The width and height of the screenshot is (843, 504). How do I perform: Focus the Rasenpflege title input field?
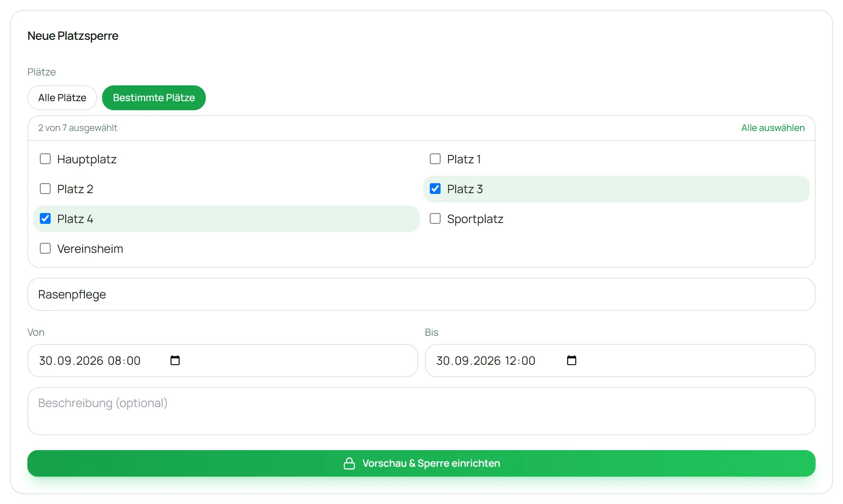point(421,294)
